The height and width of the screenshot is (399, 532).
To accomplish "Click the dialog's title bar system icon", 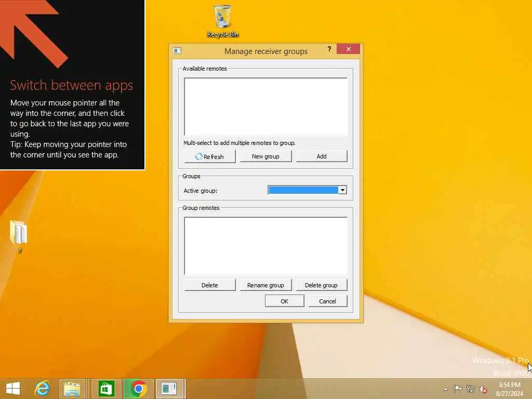I will (177, 51).
